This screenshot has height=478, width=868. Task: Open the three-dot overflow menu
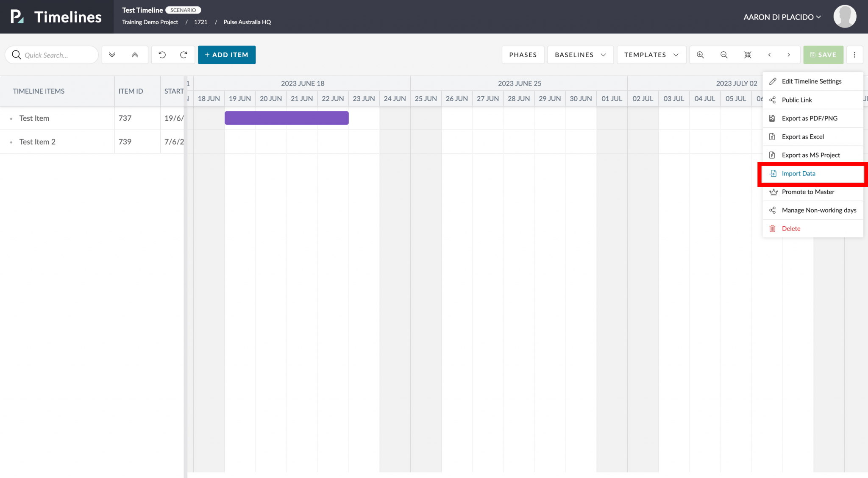pyautogui.click(x=855, y=55)
